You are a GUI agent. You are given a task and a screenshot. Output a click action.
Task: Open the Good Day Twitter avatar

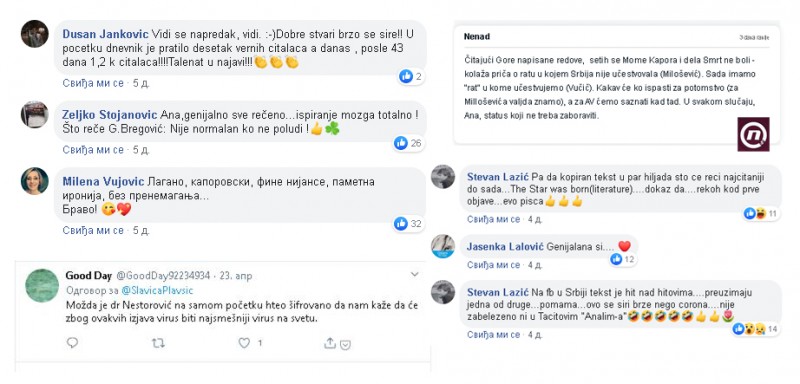click(42, 286)
